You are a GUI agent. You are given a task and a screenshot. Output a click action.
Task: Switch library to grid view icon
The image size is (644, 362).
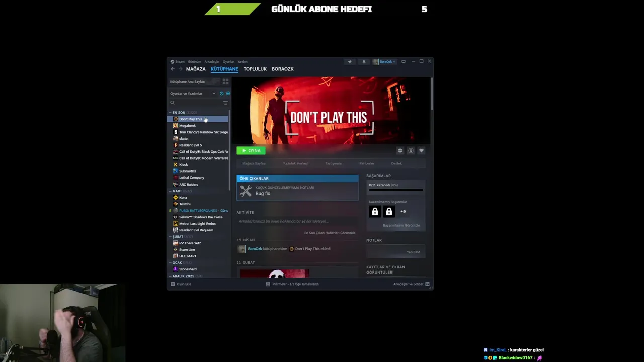(225, 81)
